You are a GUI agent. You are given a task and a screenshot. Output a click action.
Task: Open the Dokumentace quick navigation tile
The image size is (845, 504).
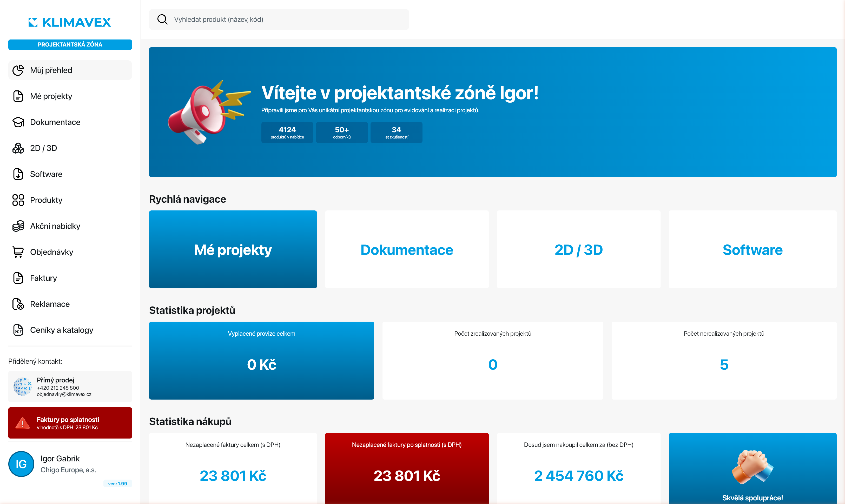click(x=407, y=249)
